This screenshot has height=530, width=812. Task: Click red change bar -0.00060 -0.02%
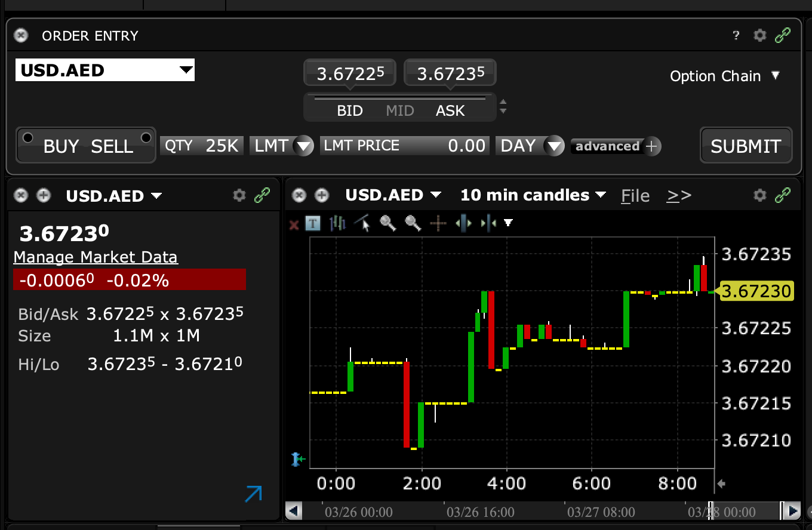pyautogui.click(x=130, y=280)
